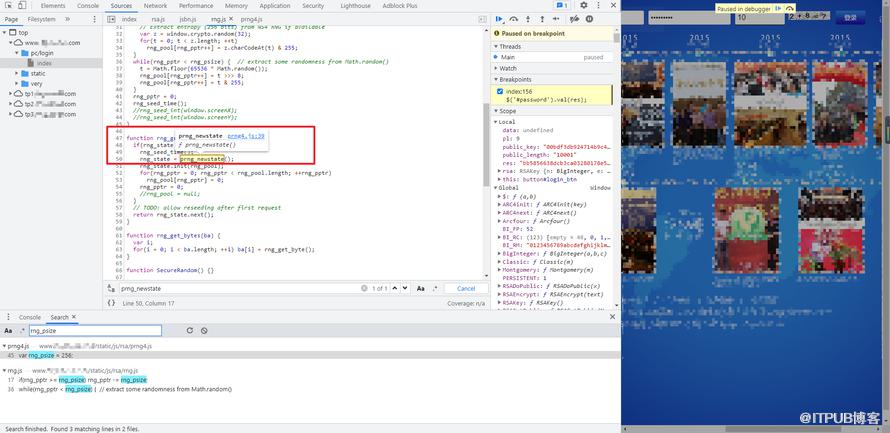
Task: Click the Deactivate breakpoints icon
Action: pos(574,19)
